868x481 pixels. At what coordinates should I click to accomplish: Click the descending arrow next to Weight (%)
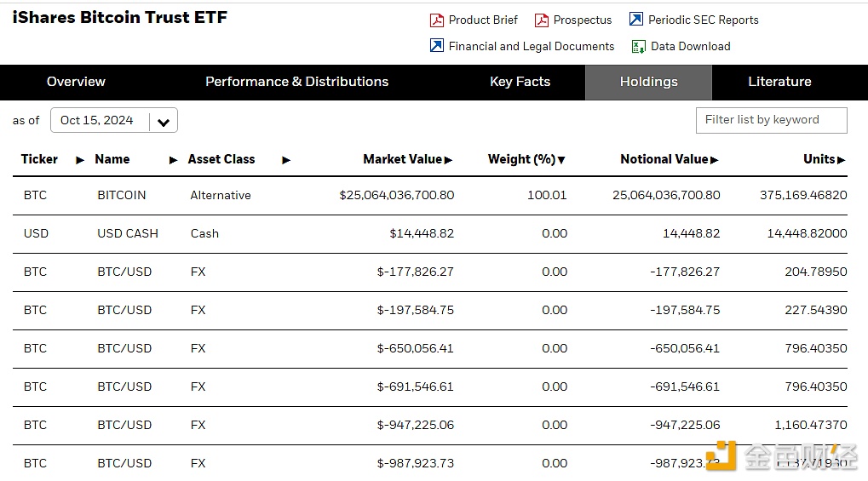pyautogui.click(x=561, y=161)
